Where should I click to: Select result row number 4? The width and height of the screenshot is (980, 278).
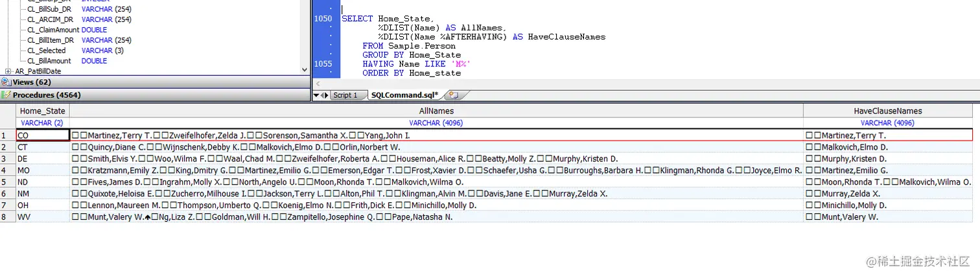[8, 170]
